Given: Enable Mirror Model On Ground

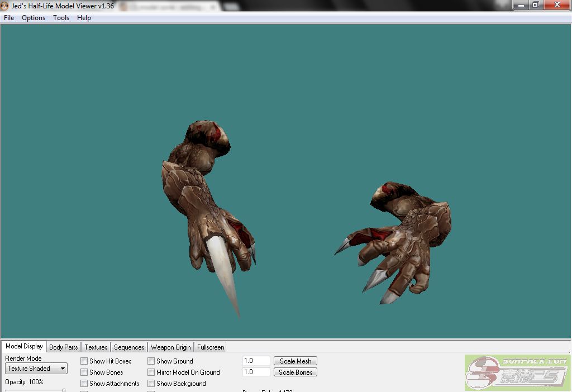Looking at the screenshot, I should 151,372.
